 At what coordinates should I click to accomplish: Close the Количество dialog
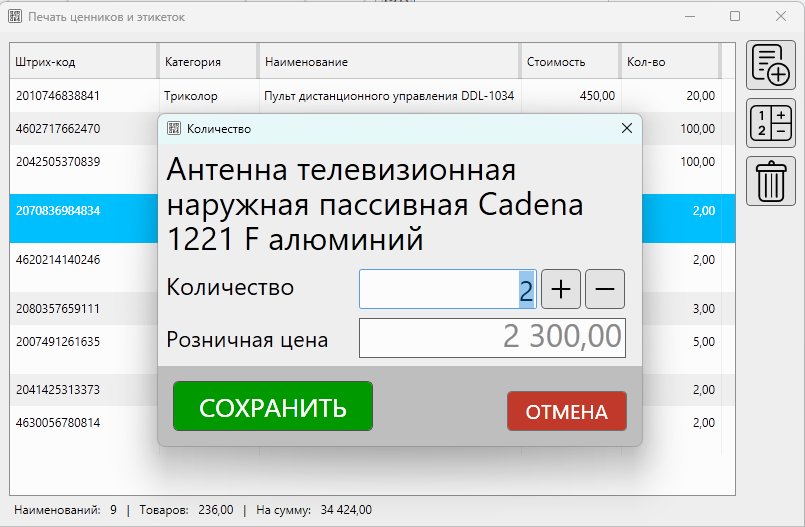point(627,128)
